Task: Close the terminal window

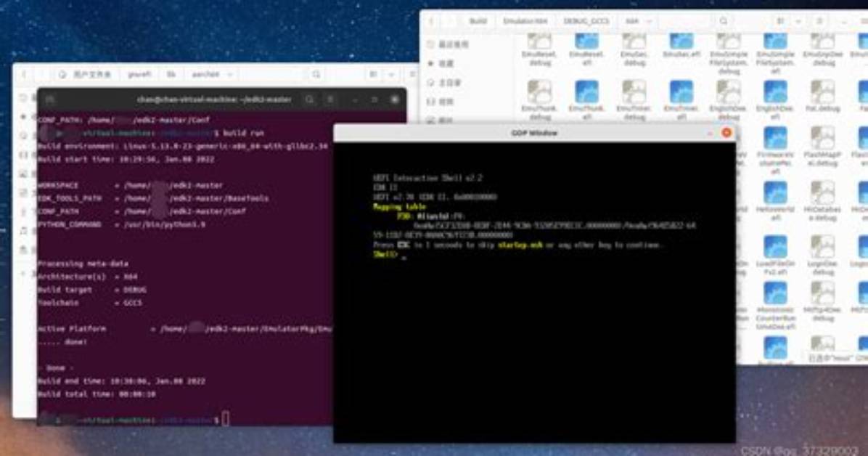Action: click(395, 99)
